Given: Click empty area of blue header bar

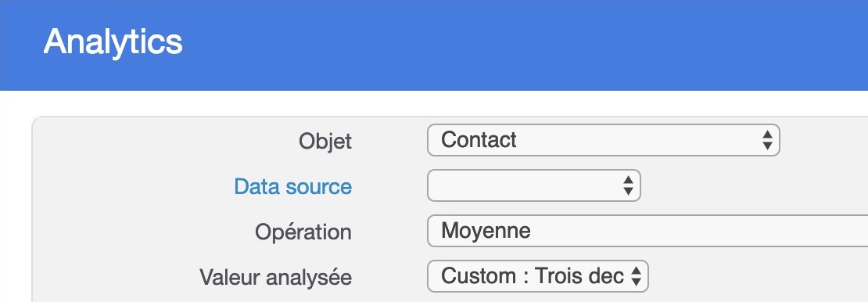Looking at the screenshot, I should 526,45.
